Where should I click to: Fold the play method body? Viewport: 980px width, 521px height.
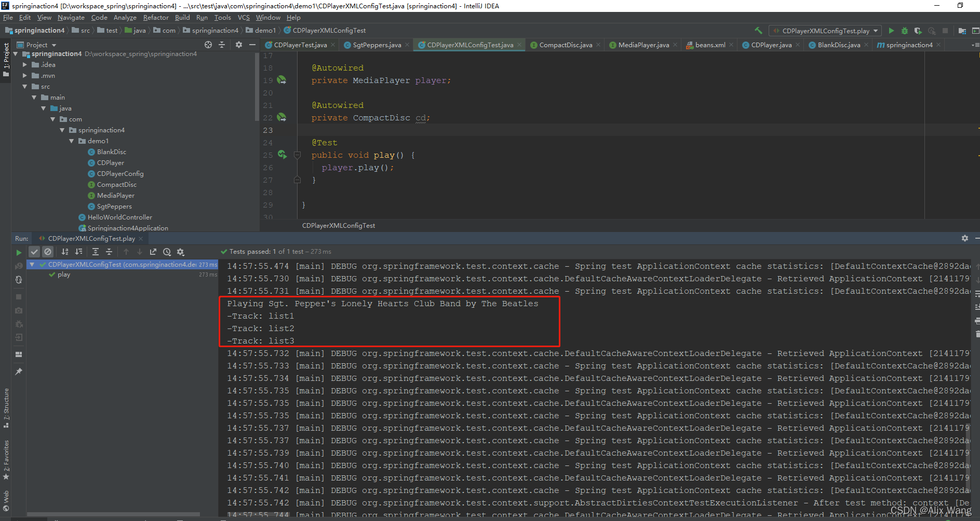tap(297, 155)
